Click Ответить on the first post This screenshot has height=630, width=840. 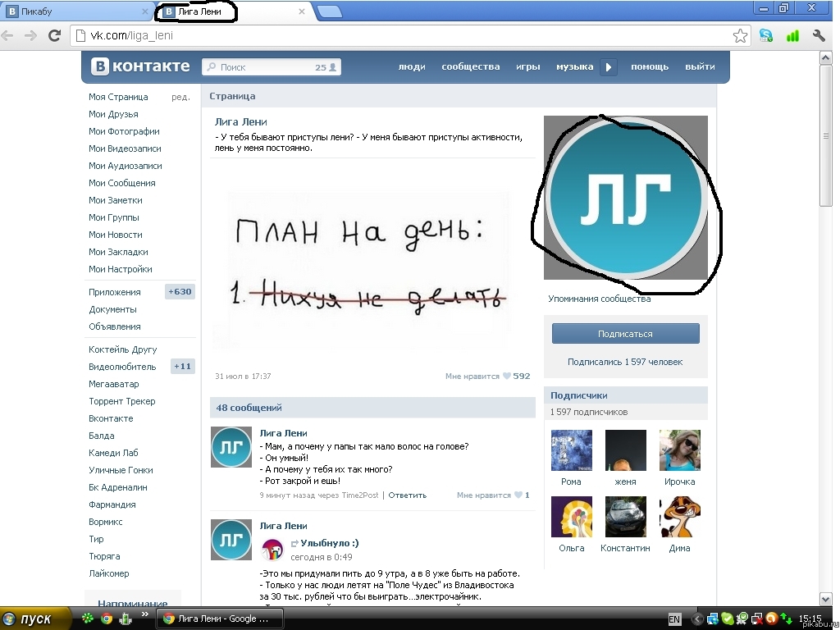[x=407, y=495]
